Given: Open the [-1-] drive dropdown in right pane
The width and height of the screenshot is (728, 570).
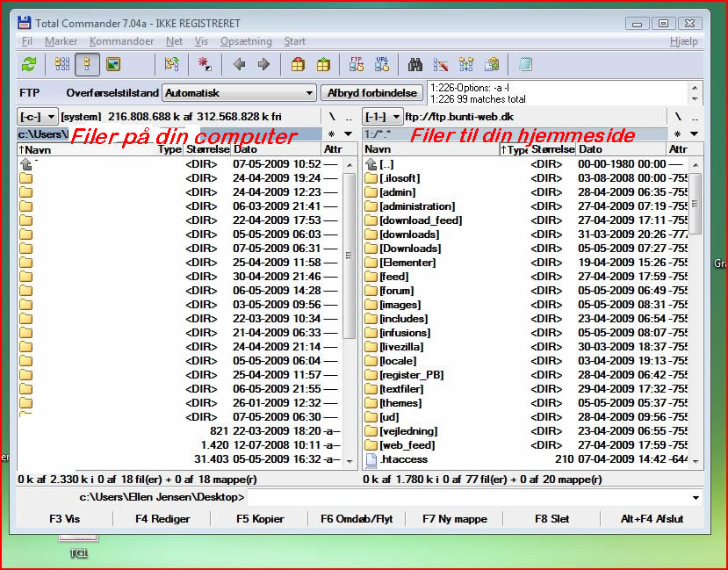Looking at the screenshot, I should point(382,117).
